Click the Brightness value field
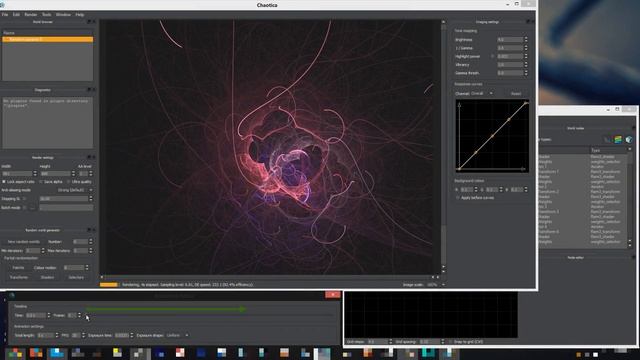Viewport: 640px width, 360px height. pos(510,40)
